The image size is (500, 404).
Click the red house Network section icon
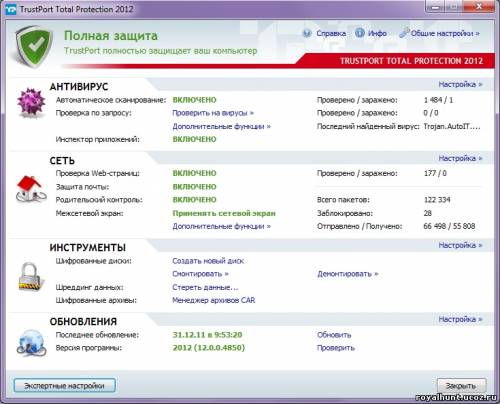tap(31, 189)
